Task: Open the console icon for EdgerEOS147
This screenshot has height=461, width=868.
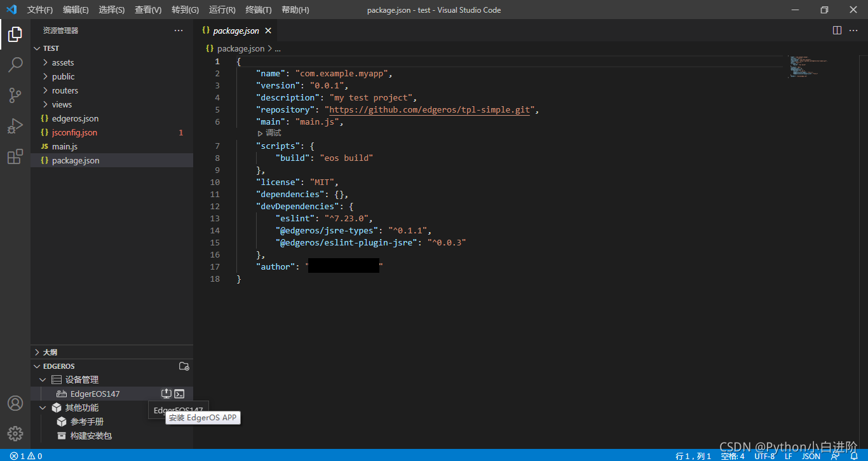Action: pos(180,394)
